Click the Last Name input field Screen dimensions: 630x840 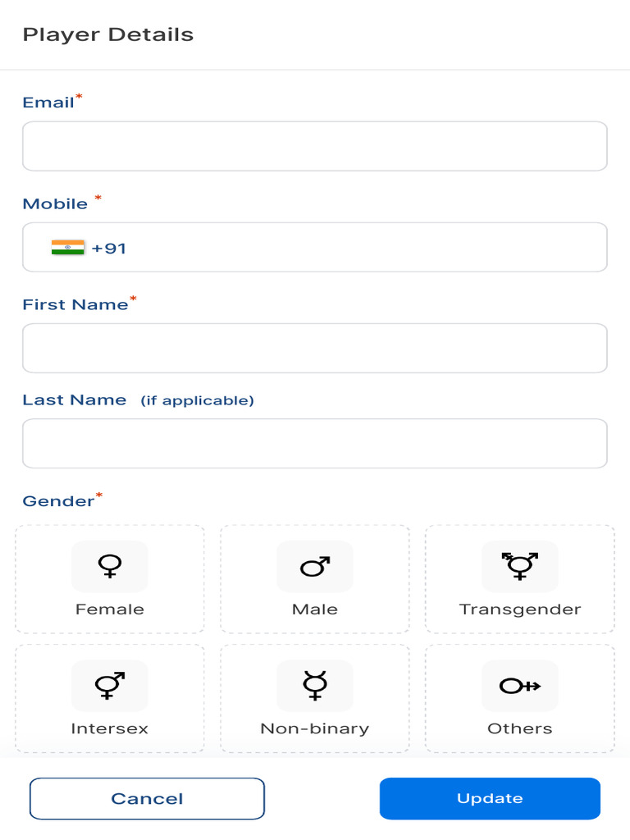[x=315, y=444]
